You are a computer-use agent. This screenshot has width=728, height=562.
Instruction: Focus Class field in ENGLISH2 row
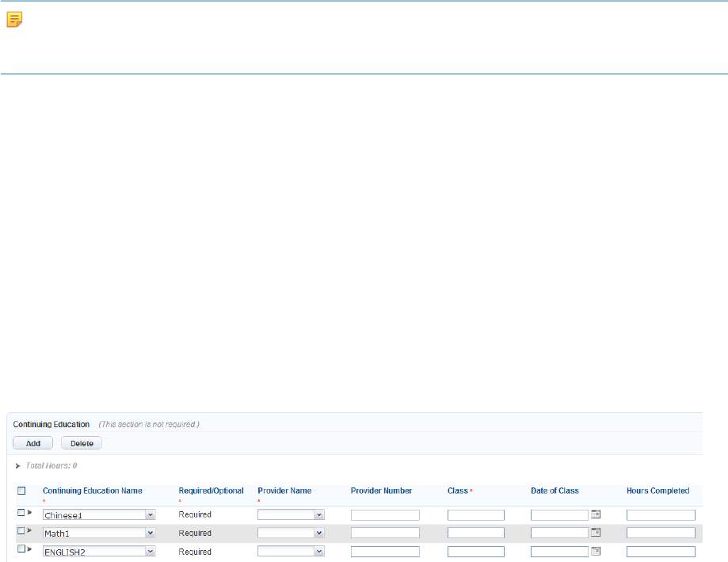[x=476, y=552]
